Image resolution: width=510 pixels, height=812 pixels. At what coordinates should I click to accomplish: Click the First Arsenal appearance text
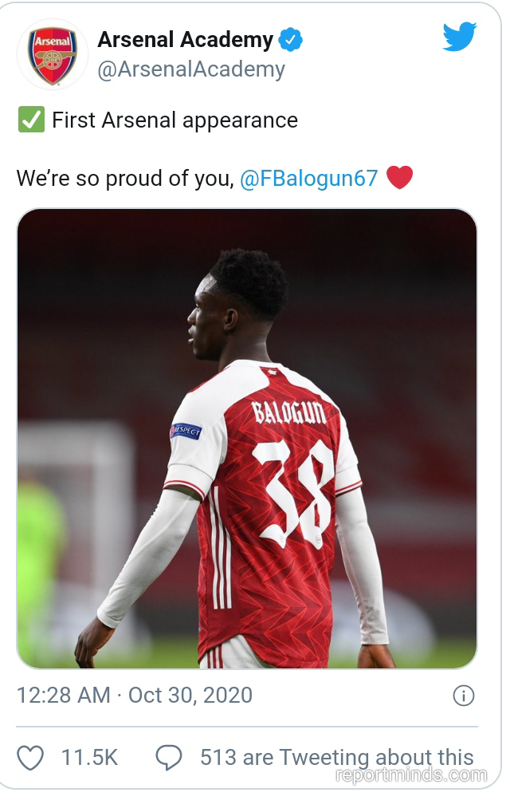click(x=175, y=120)
